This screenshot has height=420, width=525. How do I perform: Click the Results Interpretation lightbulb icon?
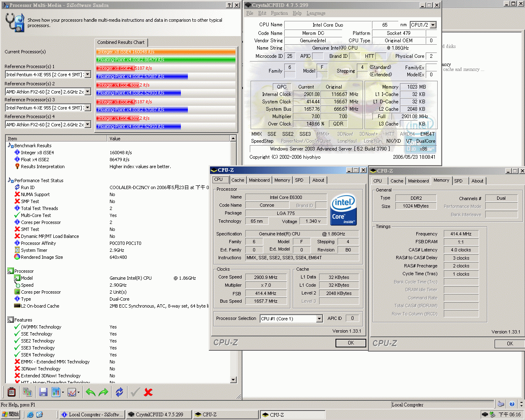point(17,167)
